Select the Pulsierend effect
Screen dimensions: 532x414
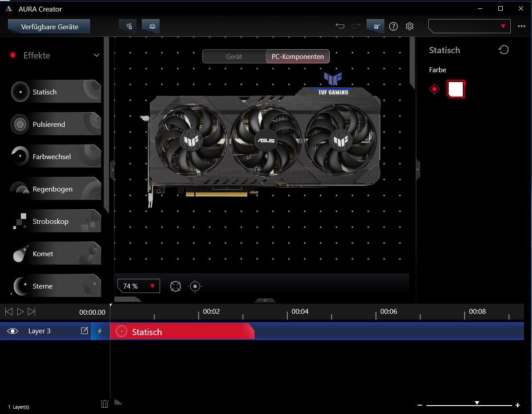(x=56, y=124)
